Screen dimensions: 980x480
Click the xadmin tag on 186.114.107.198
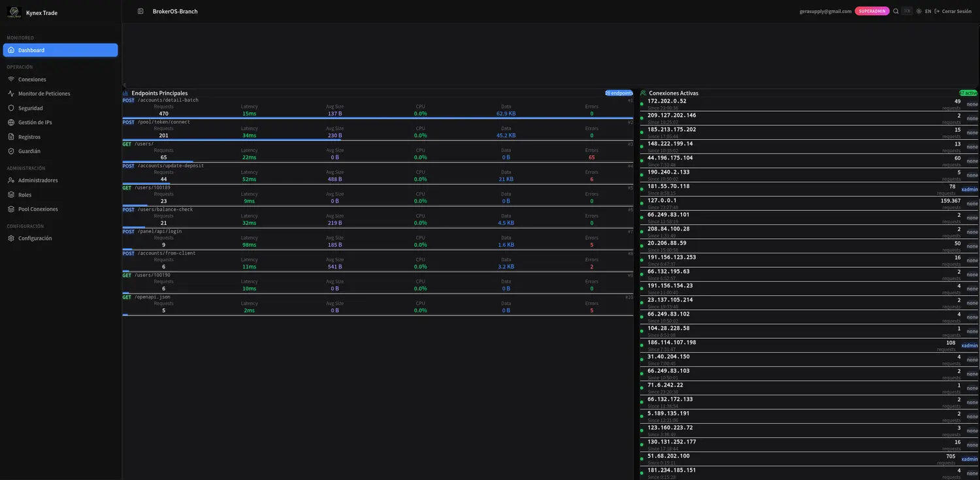pos(970,345)
